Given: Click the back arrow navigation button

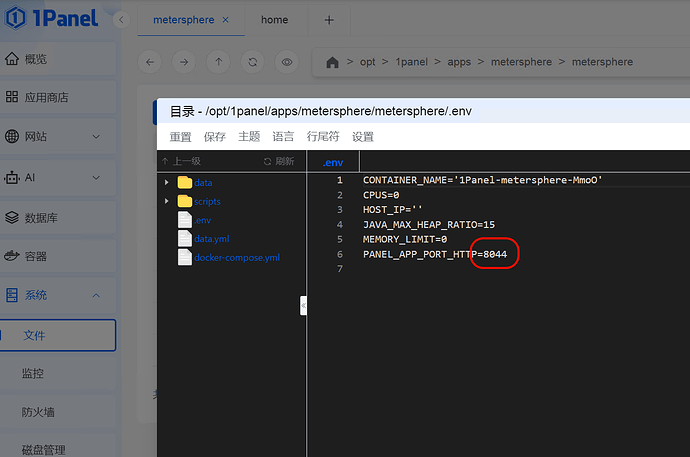Looking at the screenshot, I should (150, 62).
